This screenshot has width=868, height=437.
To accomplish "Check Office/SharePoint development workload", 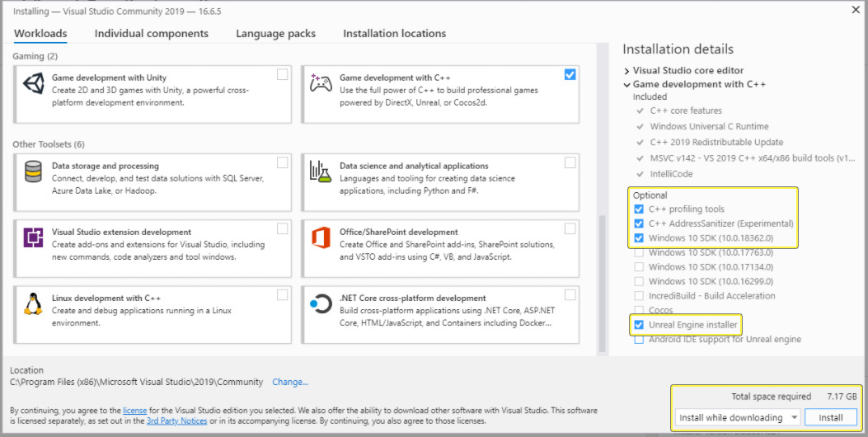I will click(570, 228).
